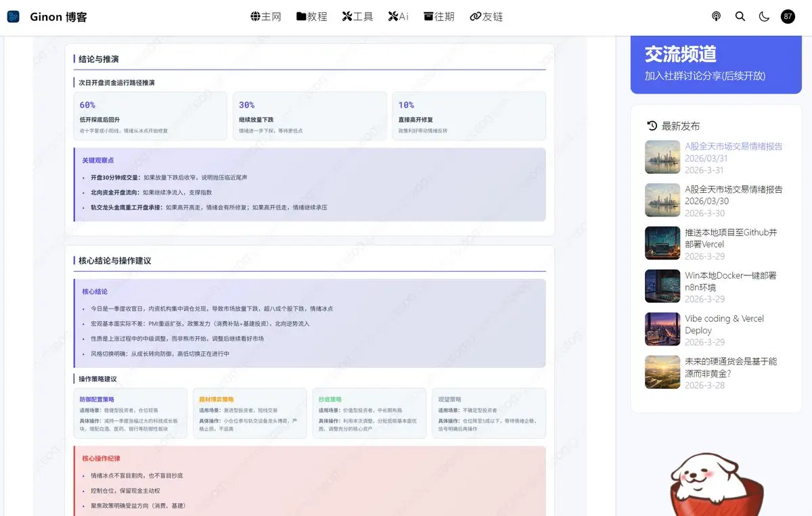Click the 次日开盘资金运行路径推演 subheading
The image size is (812, 516).
point(116,83)
